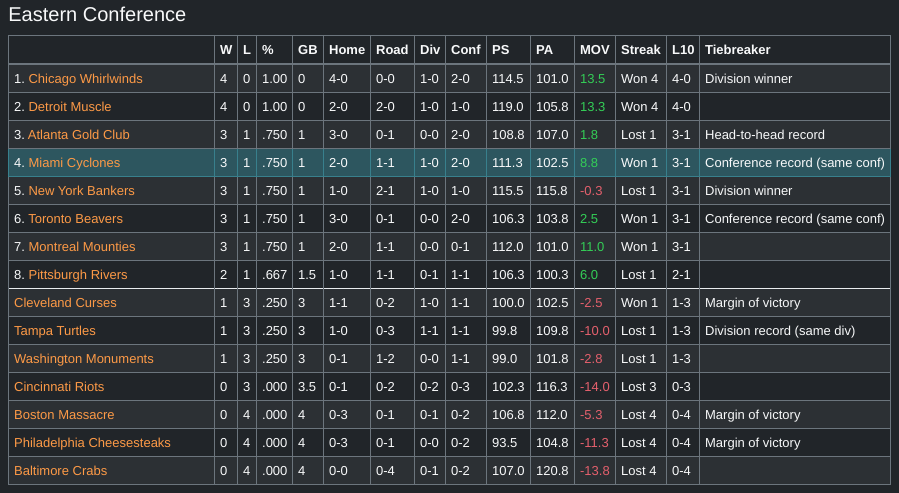Click Miami's Conference record (same conf) cell
This screenshot has width=899, height=493.
[795, 163]
